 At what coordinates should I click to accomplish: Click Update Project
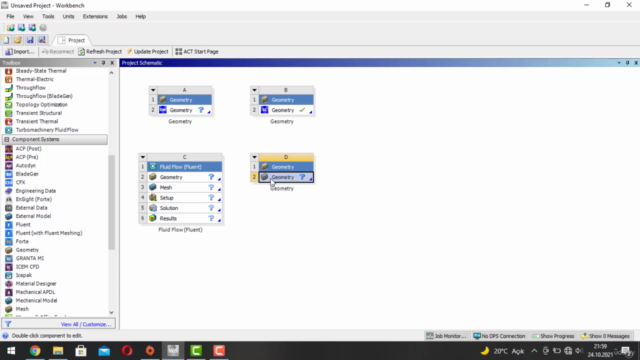pos(147,51)
